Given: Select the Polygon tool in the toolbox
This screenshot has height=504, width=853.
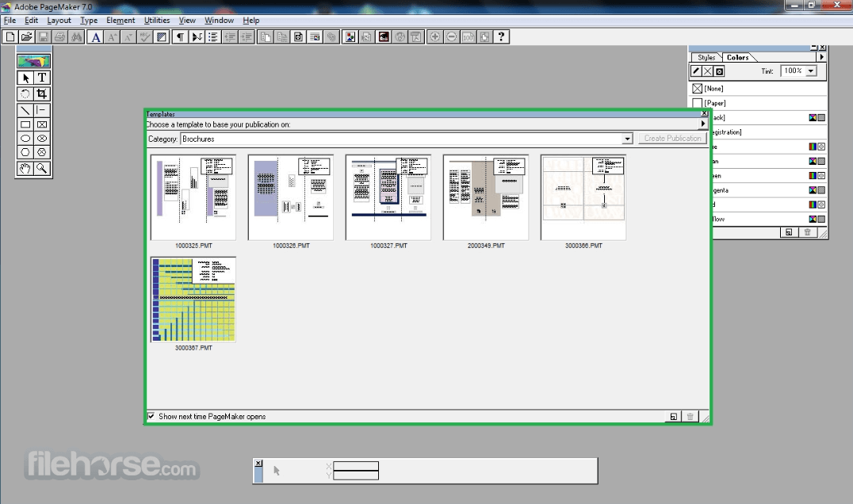Looking at the screenshot, I should [25, 152].
